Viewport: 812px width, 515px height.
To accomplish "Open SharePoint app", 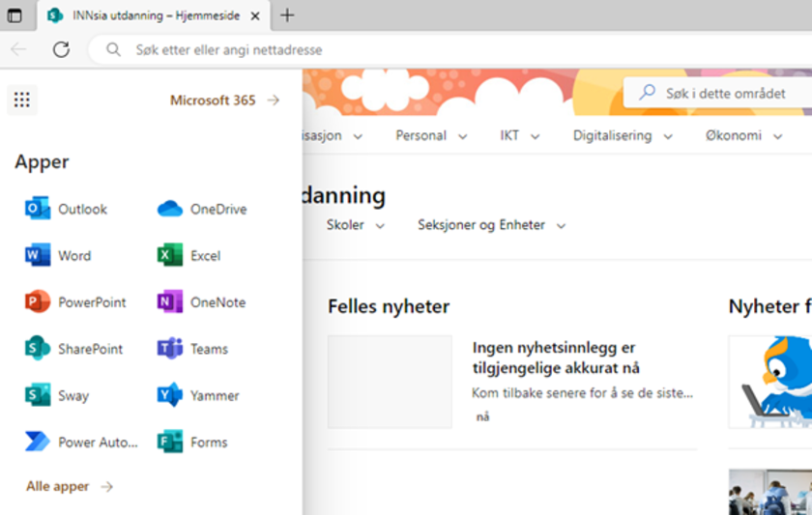I will [74, 349].
